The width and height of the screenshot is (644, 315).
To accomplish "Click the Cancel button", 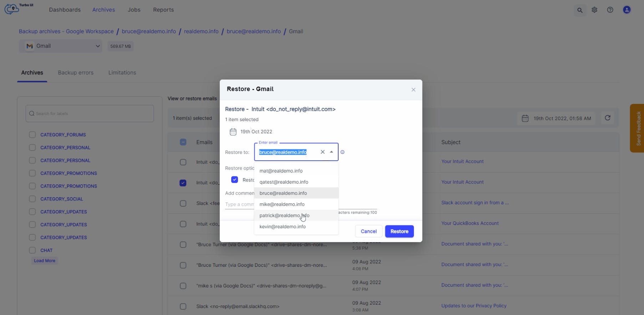I will (x=369, y=231).
